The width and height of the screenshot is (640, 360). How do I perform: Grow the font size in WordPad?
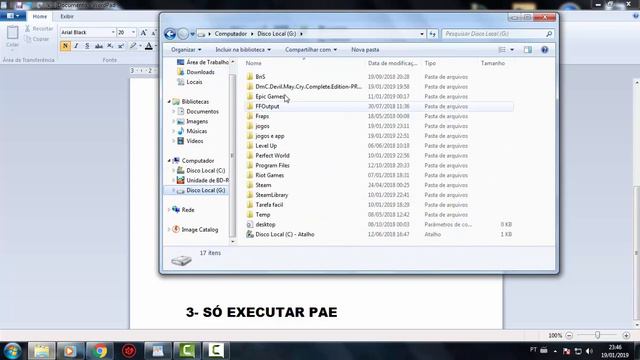coord(143,33)
